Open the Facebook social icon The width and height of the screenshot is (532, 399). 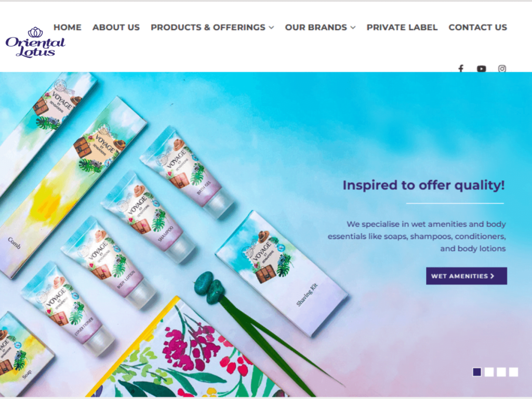[461, 69]
